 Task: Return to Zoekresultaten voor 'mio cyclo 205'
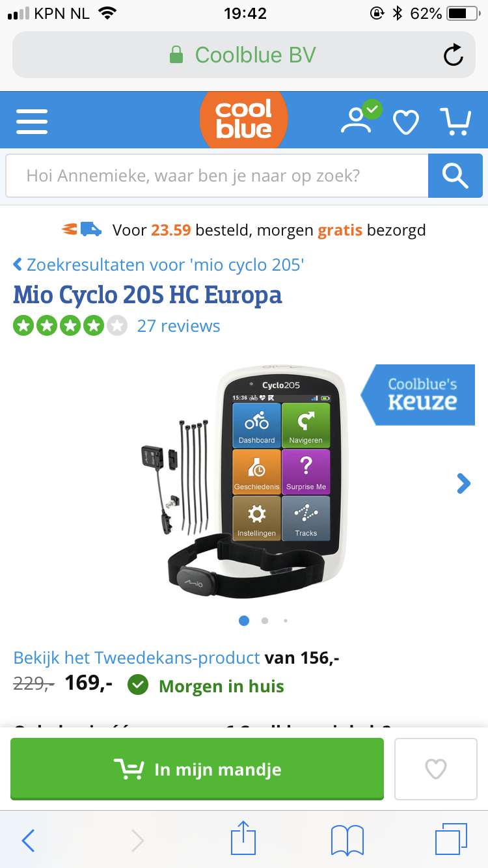(159, 265)
